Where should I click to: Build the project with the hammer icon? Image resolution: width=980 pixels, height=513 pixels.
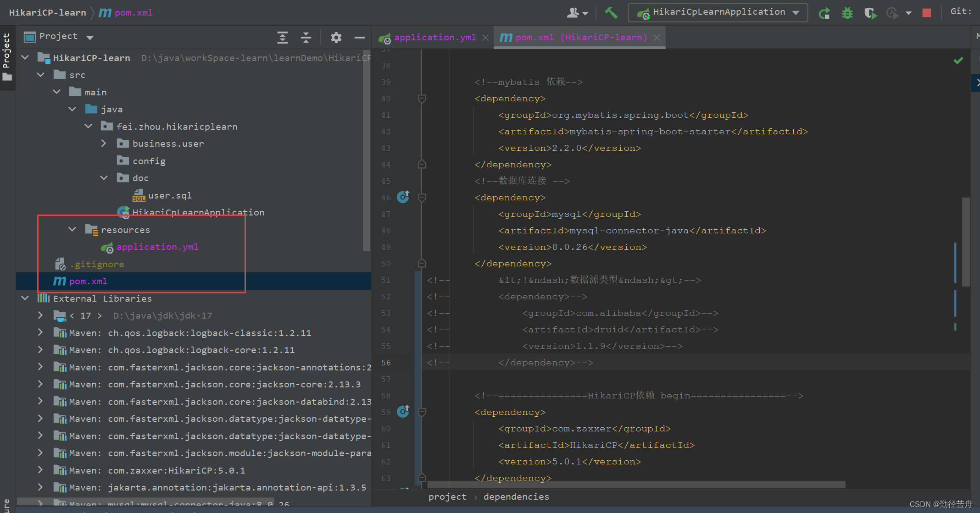click(x=611, y=12)
